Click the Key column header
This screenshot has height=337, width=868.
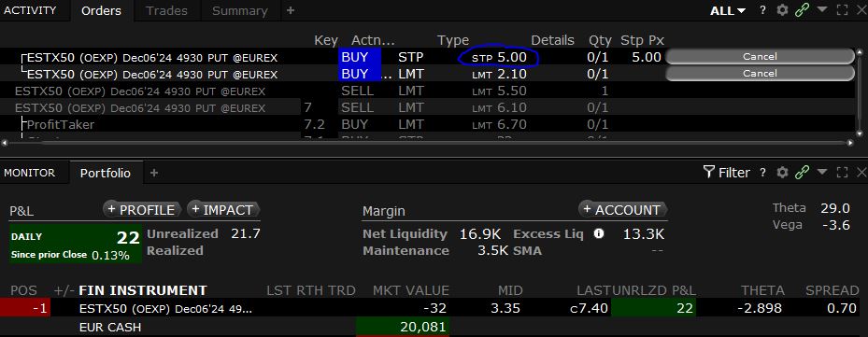click(x=325, y=40)
